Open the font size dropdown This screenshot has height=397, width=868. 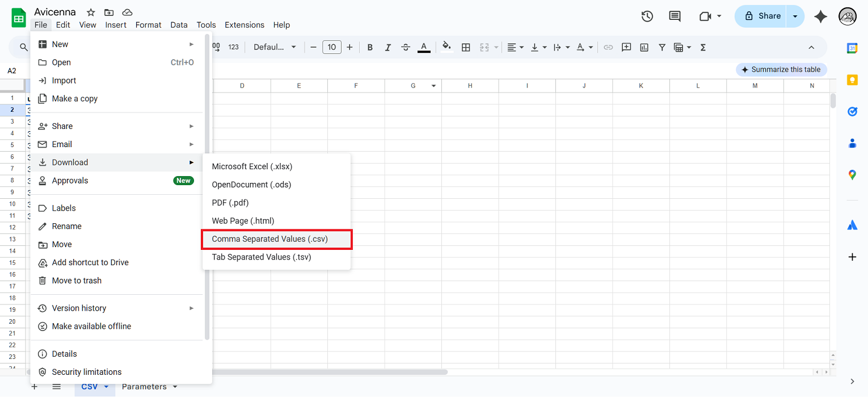click(x=331, y=47)
